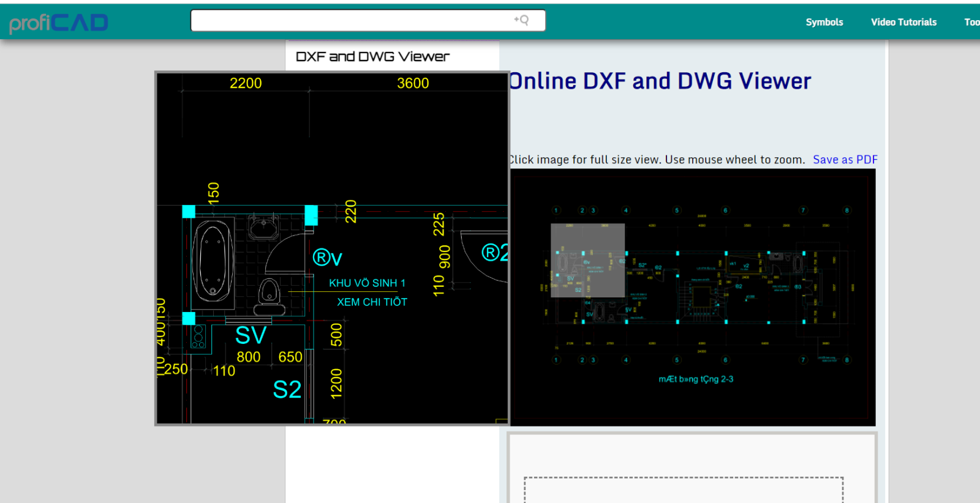
Task: Select the DXF and DWG Viewer tab
Action: (x=372, y=57)
